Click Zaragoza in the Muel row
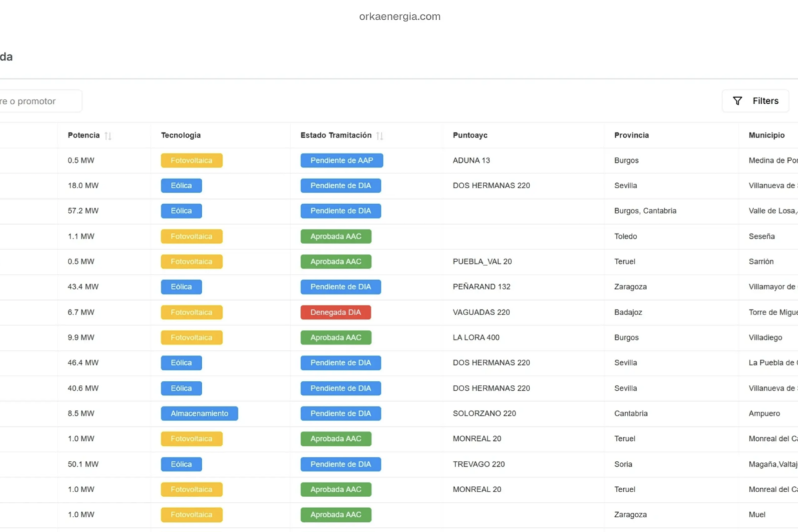Screen dimensions: 798x532 tap(630, 515)
